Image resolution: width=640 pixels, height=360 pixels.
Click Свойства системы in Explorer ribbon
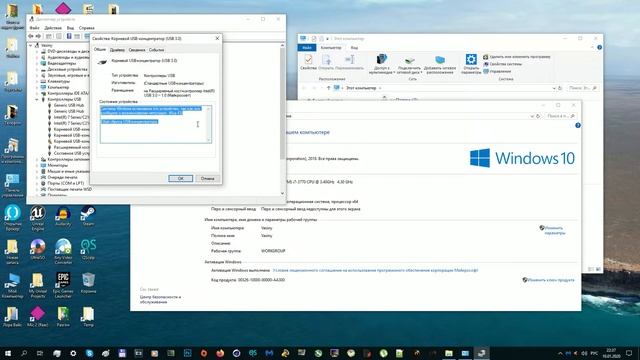502,64
